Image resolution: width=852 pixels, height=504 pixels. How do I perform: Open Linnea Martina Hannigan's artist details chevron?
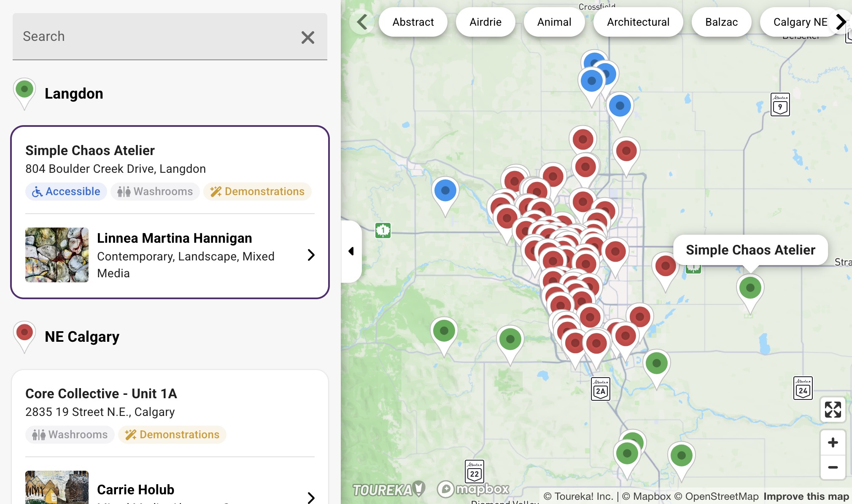311,255
